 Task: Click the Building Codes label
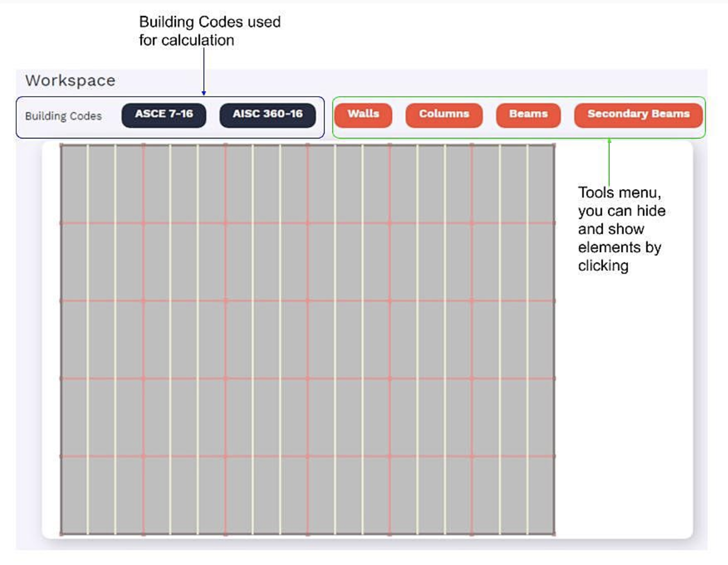pos(63,116)
